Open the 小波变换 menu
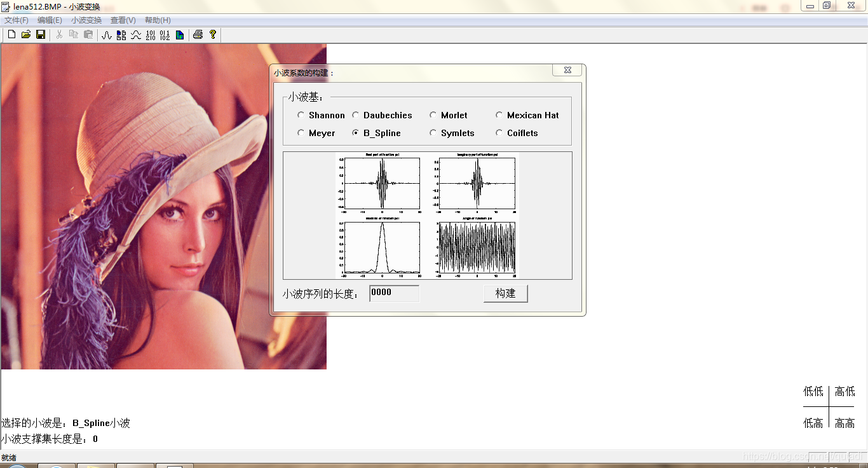Viewport: 868px width, 468px height. pyautogui.click(x=86, y=20)
